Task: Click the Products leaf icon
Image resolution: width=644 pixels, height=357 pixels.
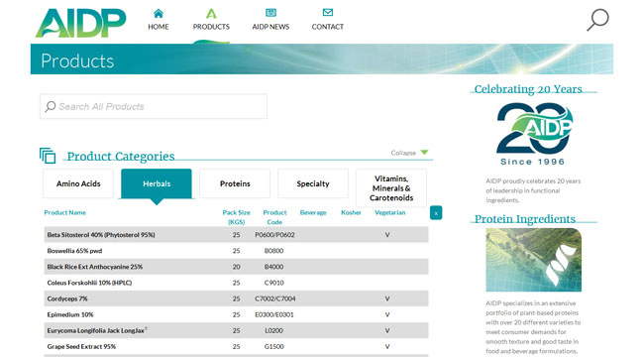Action: [x=211, y=14]
